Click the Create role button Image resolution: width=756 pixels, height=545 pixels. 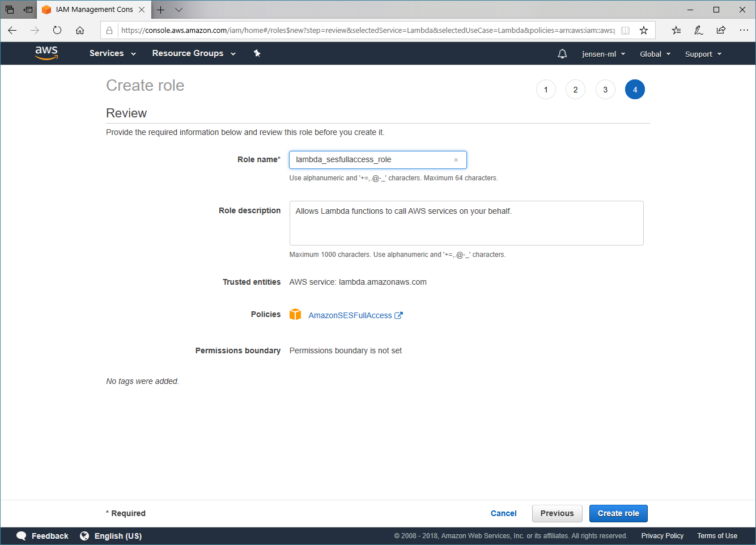point(618,513)
